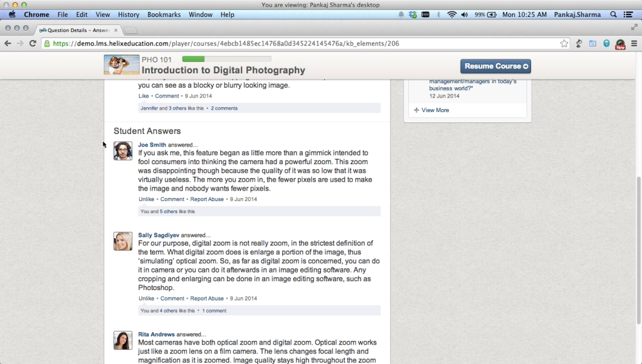Click the PHO 101 course thumbnail image

pyautogui.click(x=122, y=65)
